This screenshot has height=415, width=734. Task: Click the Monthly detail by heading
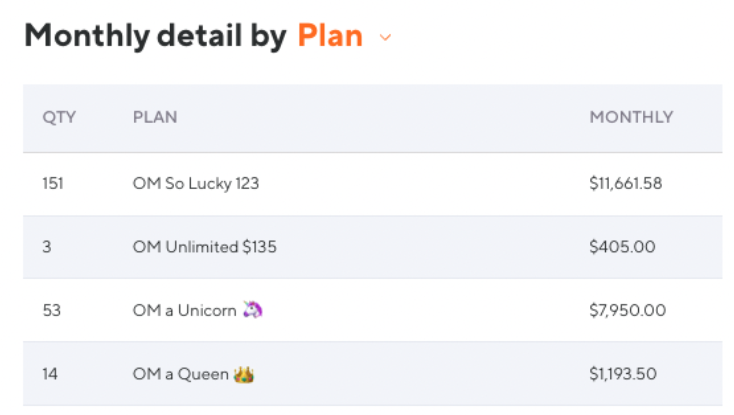point(155,36)
